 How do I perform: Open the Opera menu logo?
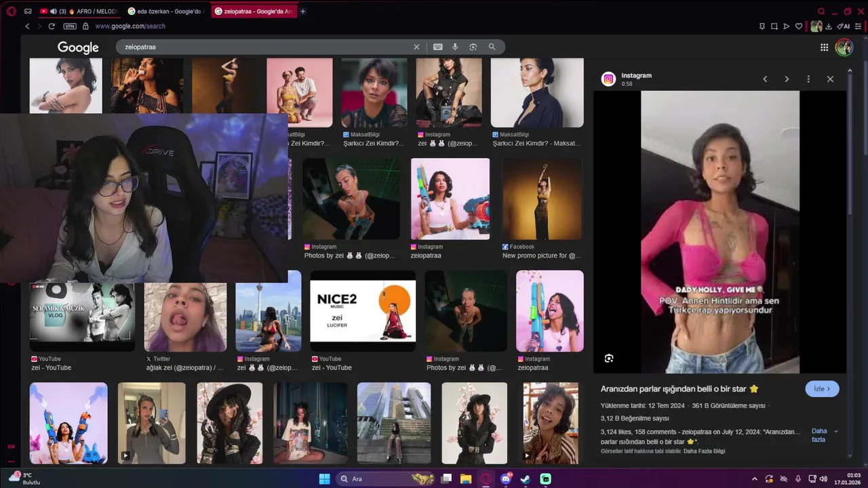coord(12,12)
